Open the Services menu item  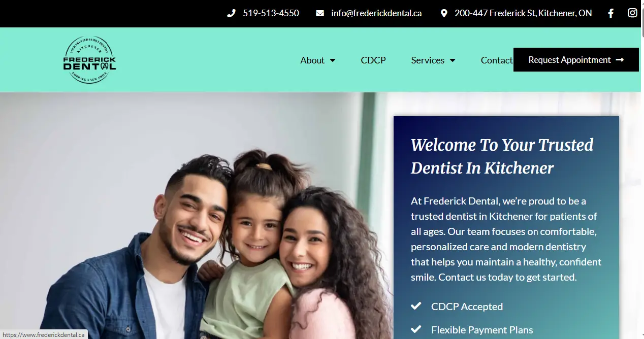433,60
